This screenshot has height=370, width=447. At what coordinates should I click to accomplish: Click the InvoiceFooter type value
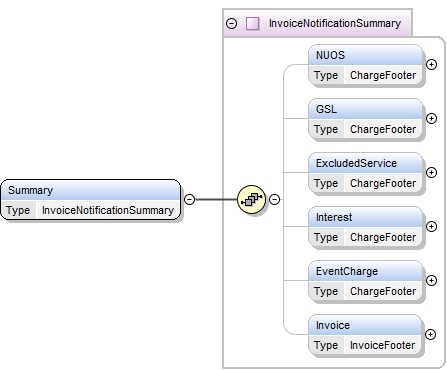pyautogui.click(x=383, y=345)
